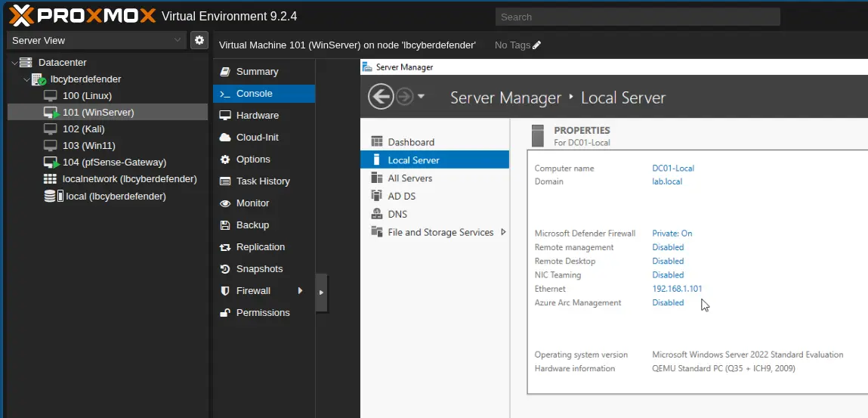The height and width of the screenshot is (418, 868).
Task: Click the AD DS role icon
Action: (x=377, y=196)
